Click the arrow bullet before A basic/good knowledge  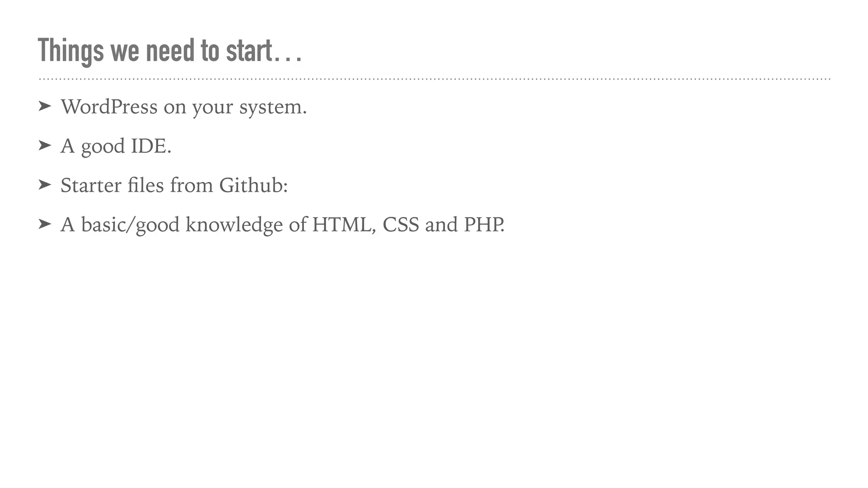pyautogui.click(x=45, y=224)
